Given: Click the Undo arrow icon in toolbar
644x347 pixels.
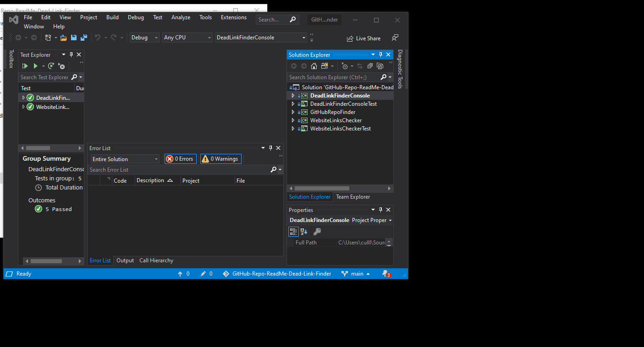Looking at the screenshot, I should click(98, 38).
